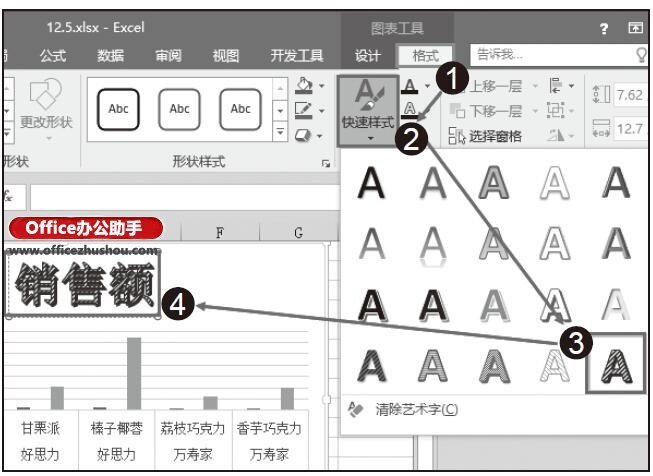Open Help question mark icon
The image size is (653, 476).
point(603,28)
